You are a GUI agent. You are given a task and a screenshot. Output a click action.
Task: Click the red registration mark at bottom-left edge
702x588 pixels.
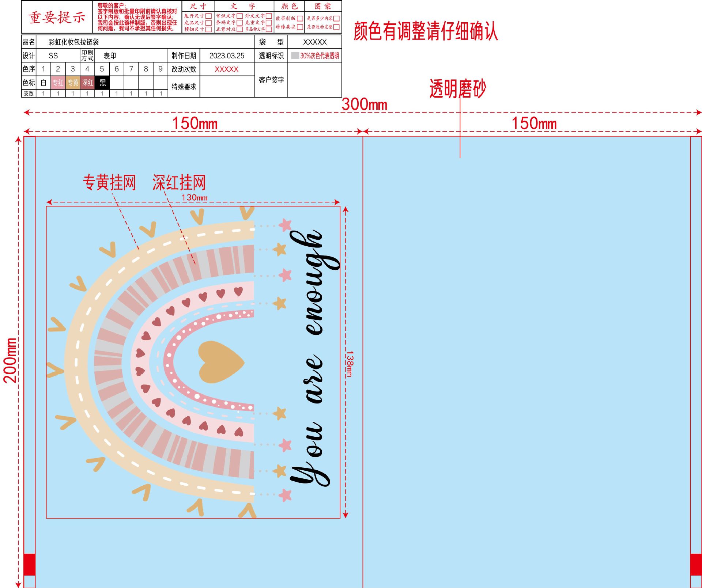(x=30, y=565)
